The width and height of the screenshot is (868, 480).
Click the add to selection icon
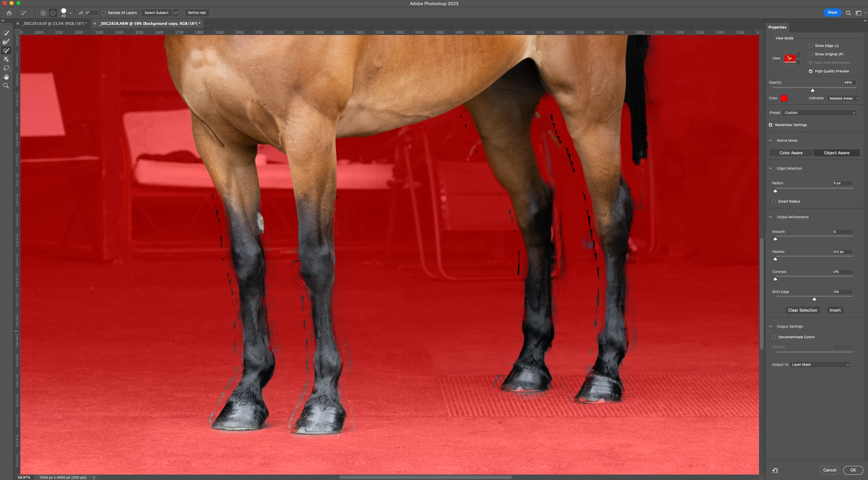[43, 13]
